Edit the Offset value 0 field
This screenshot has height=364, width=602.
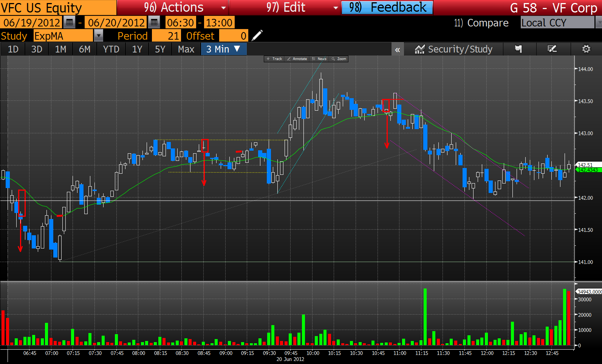click(234, 36)
